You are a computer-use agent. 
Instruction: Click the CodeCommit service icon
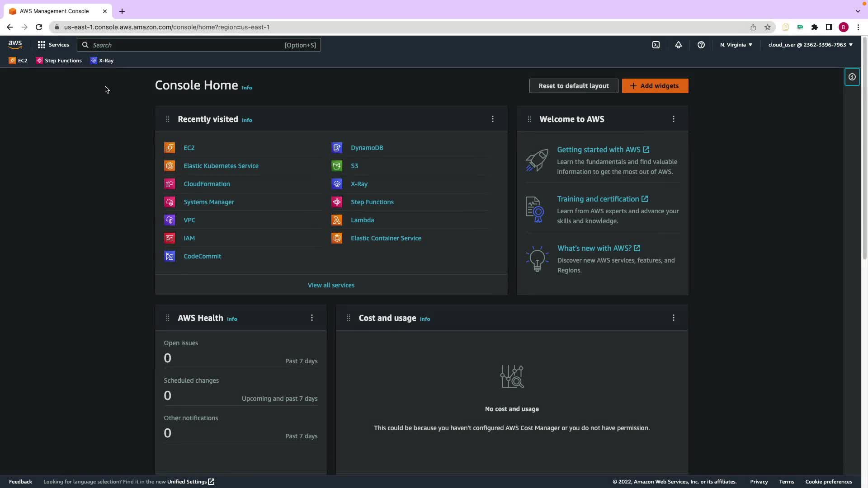pos(170,256)
